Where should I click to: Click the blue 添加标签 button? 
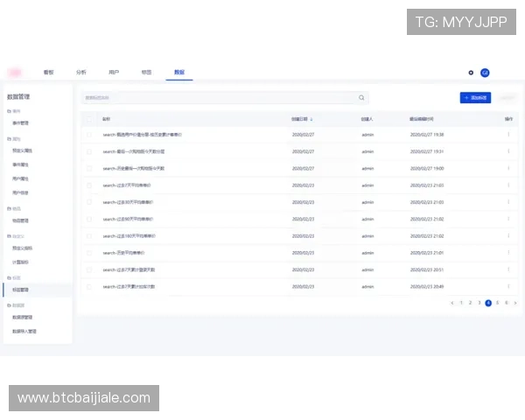[x=475, y=97]
